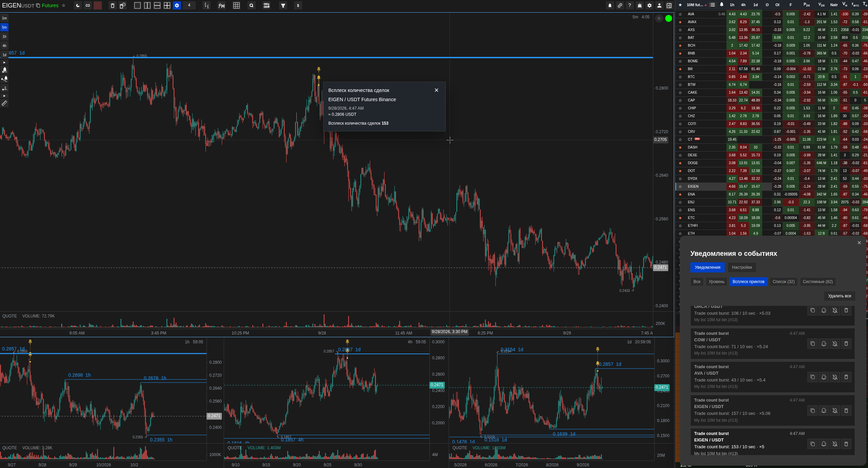Click the chart count field showing 4
Viewport: 868px width, 468px height.
[189, 5]
